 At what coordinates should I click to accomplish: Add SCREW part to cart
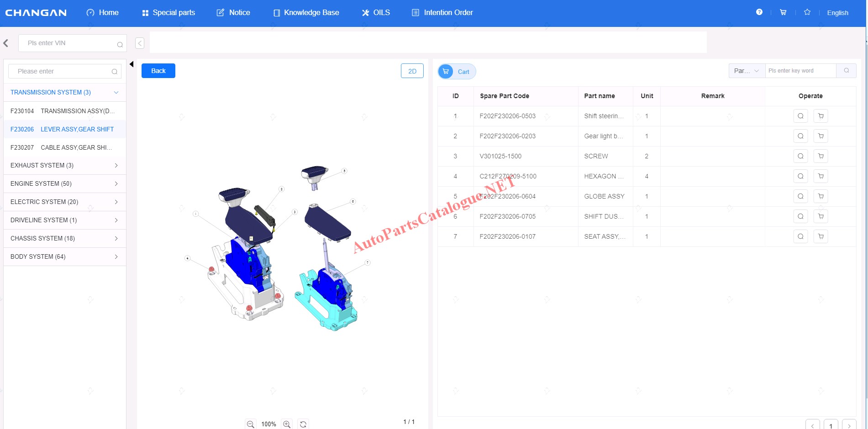coord(821,156)
